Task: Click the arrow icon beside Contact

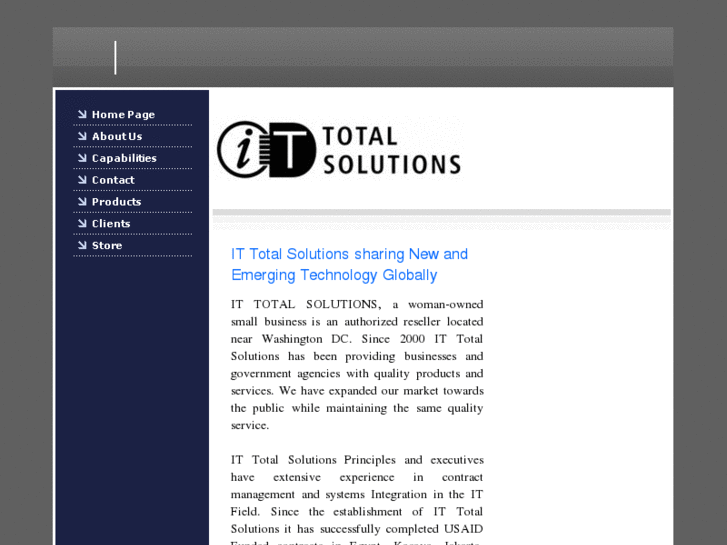Action: click(x=82, y=180)
